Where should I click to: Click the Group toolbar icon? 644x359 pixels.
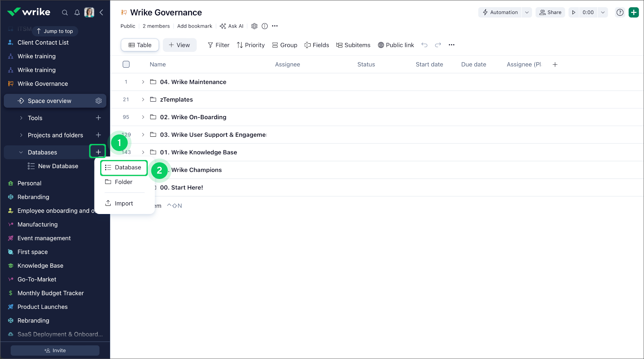(275, 45)
